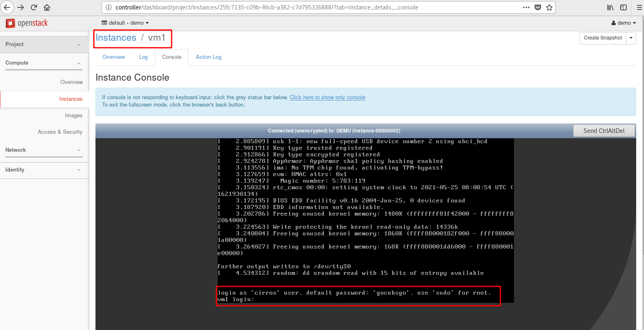Open the browser library icon
644x330 pixels.
pos(611,7)
